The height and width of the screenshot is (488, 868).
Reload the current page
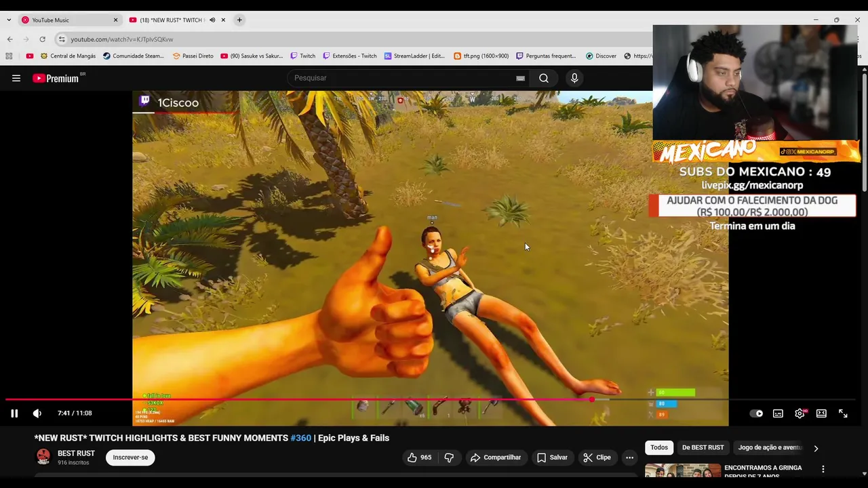coord(42,39)
